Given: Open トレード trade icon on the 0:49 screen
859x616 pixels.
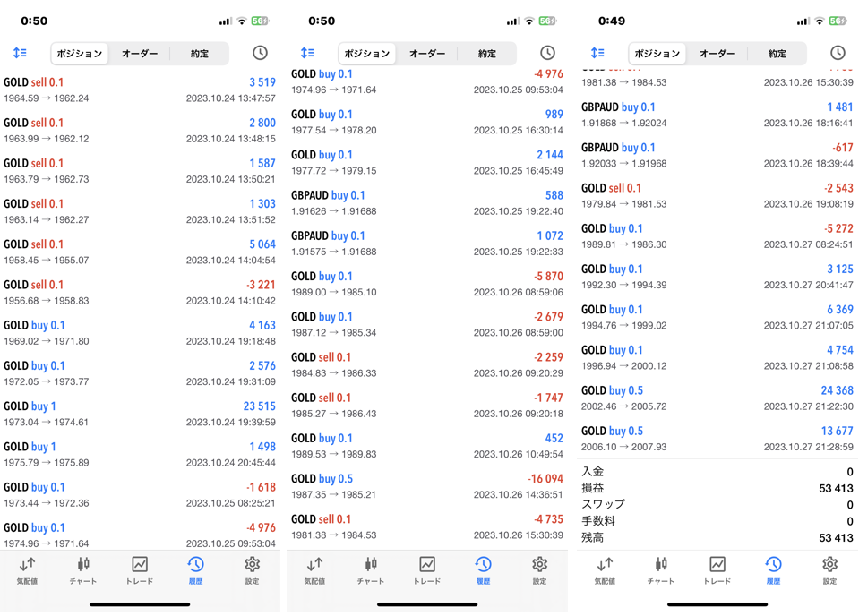Looking at the screenshot, I should (717, 569).
